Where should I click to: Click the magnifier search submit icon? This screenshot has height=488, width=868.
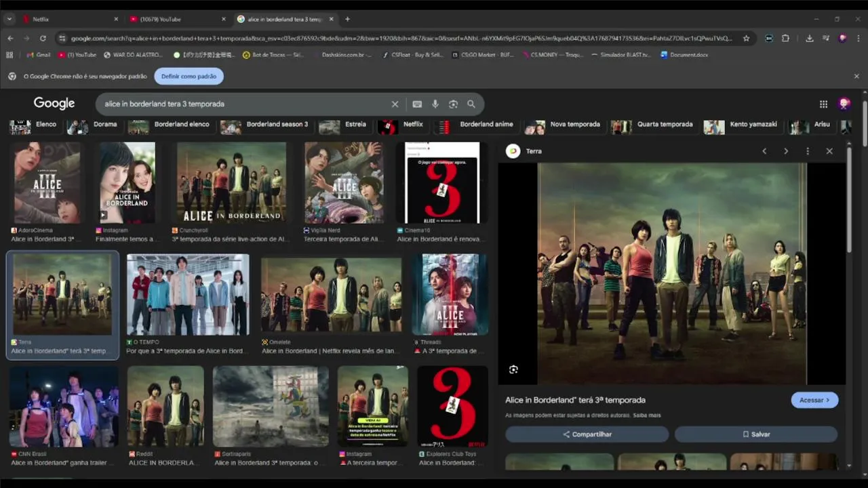(471, 104)
